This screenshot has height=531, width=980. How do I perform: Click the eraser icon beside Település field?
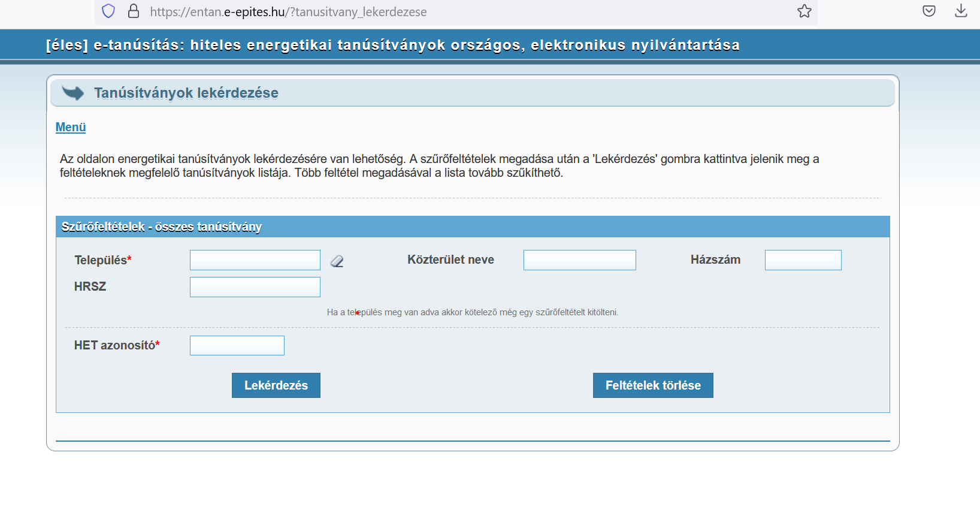[x=337, y=261]
